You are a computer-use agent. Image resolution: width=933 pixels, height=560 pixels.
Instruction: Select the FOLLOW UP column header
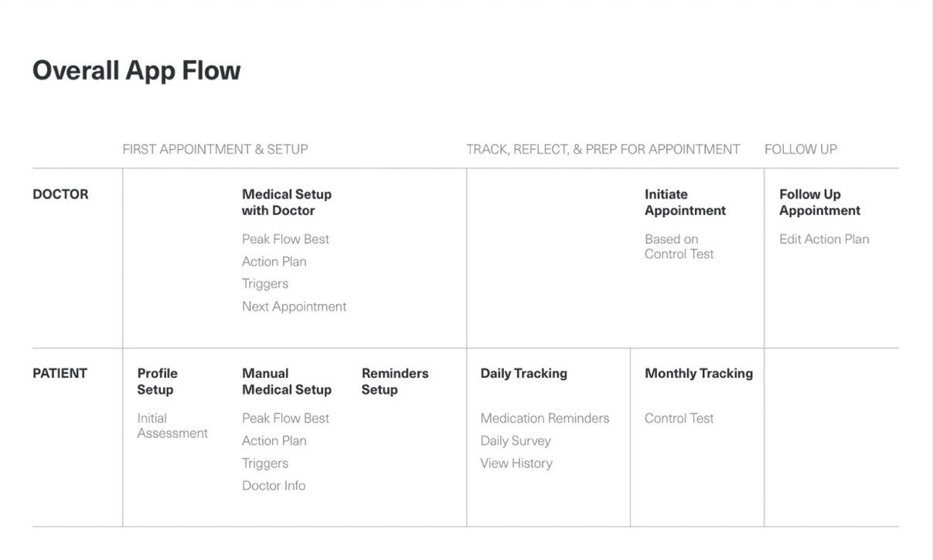coord(801,149)
